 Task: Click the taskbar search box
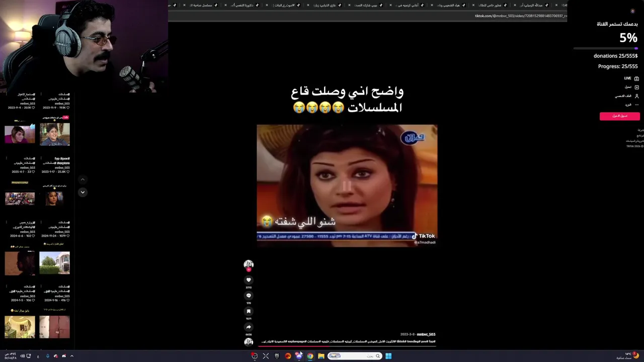[355, 356]
